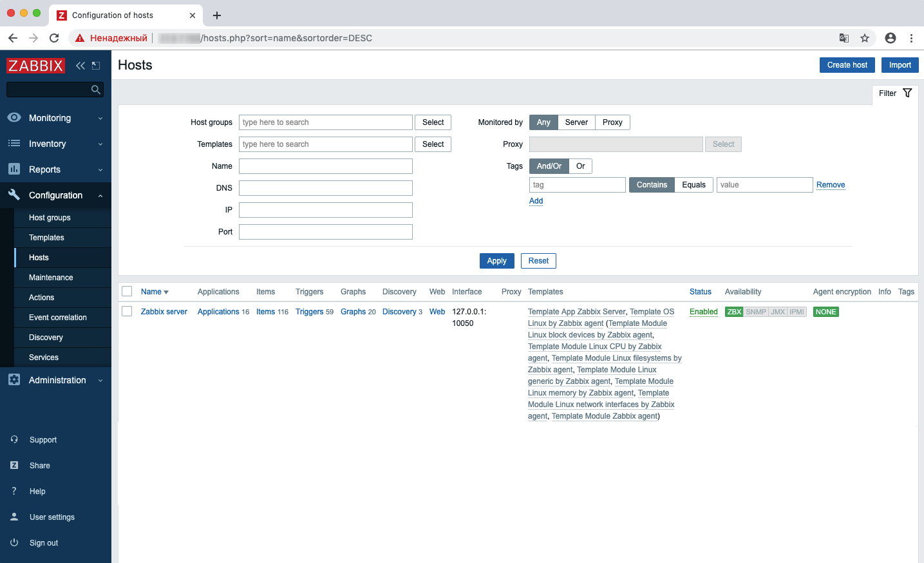Open a new browser tab

click(x=217, y=15)
